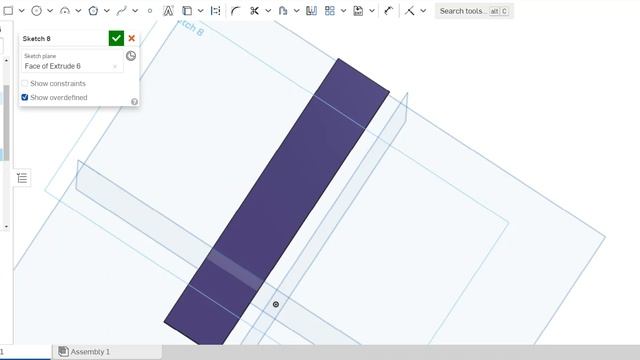640x360 pixels.
Task: Click the feature list scrollbar down arrow
Action: pos(6,227)
